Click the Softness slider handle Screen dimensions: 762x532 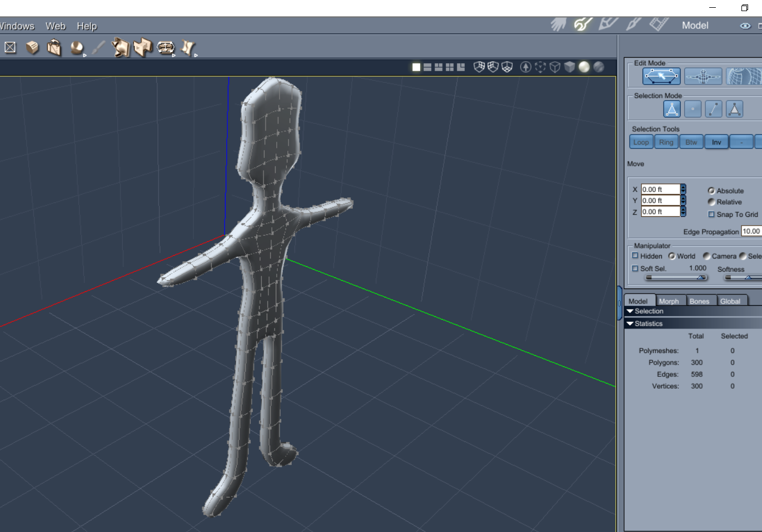[x=748, y=277]
